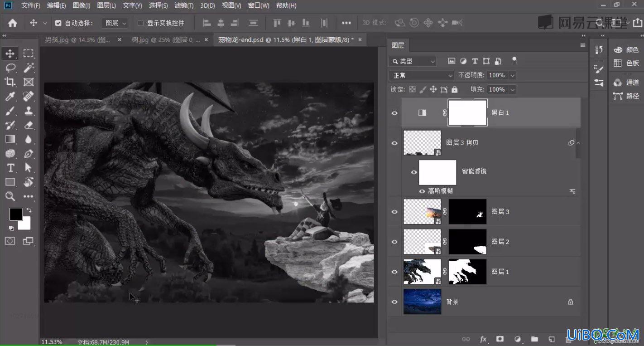Select the Zoom tool
This screenshot has height=346, width=644.
(10, 196)
